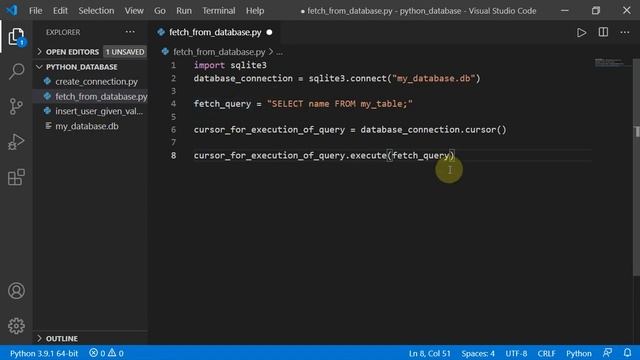
Task: Click the feedback icon in status bar
Action: (607, 353)
